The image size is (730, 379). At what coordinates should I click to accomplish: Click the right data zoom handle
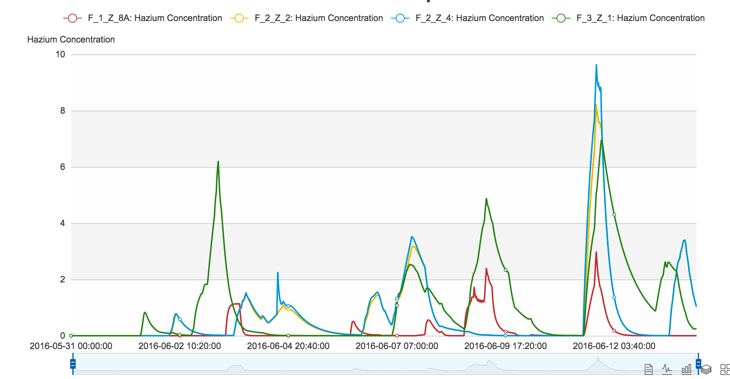pyautogui.click(x=698, y=364)
